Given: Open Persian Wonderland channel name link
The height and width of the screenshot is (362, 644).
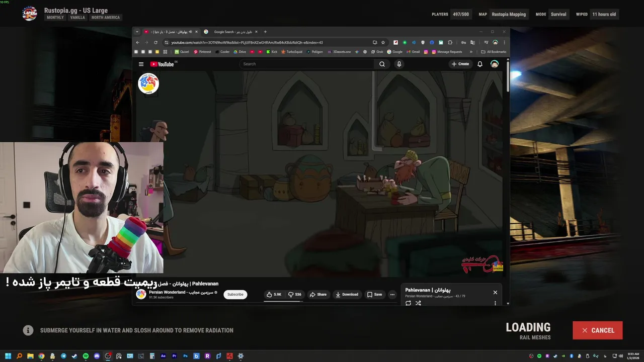Looking at the screenshot, I should 181,292.
